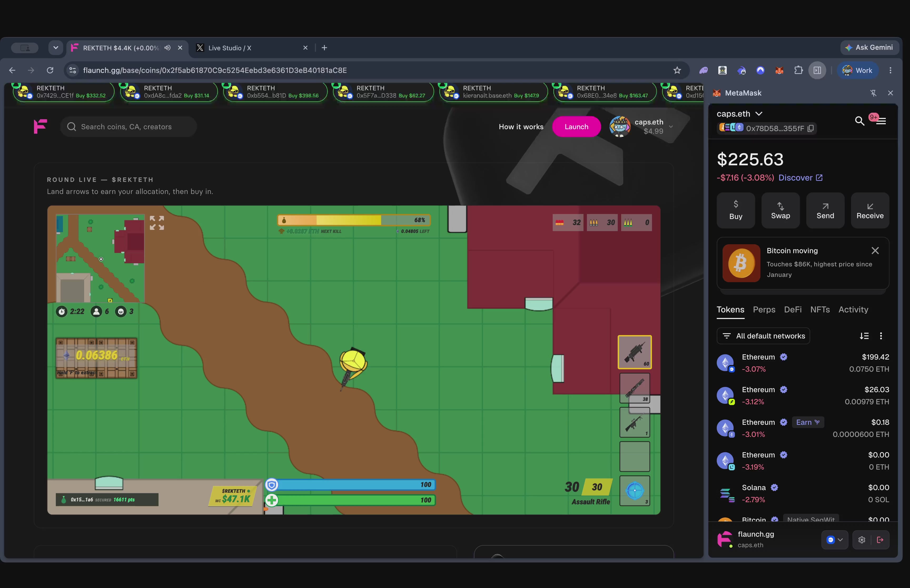910x588 pixels.
Task: Open MetaMask search icon
Action: point(859,121)
